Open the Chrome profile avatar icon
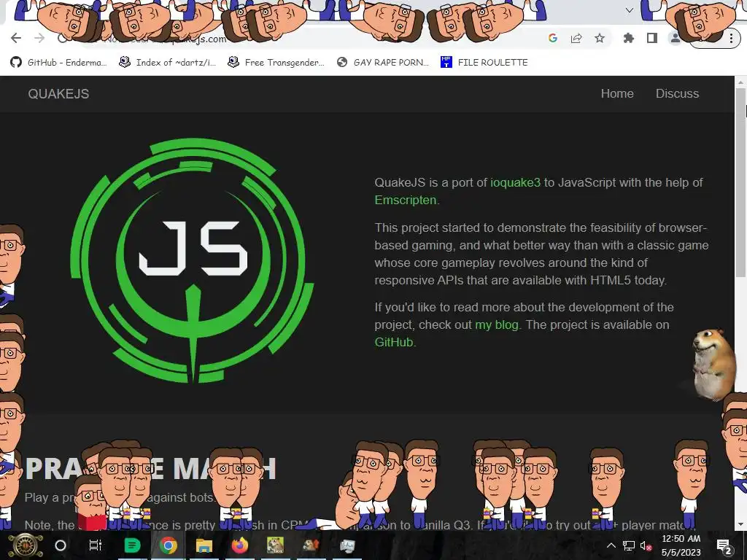747x560 pixels. pos(675,38)
